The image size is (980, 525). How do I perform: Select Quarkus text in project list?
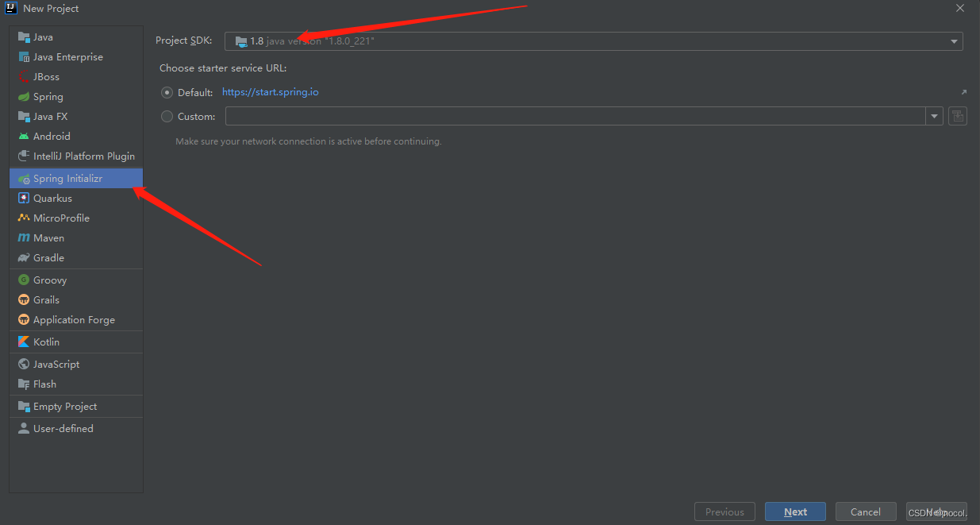tap(52, 199)
